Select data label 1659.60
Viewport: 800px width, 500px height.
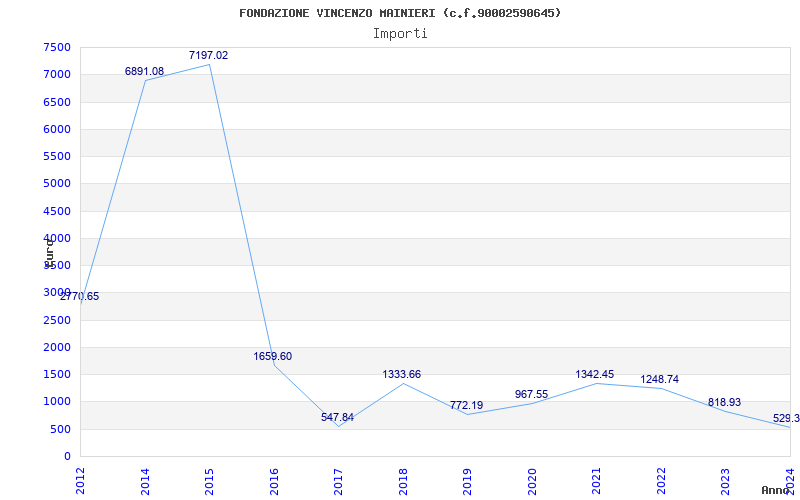pyautogui.click(x=273, y=356)
